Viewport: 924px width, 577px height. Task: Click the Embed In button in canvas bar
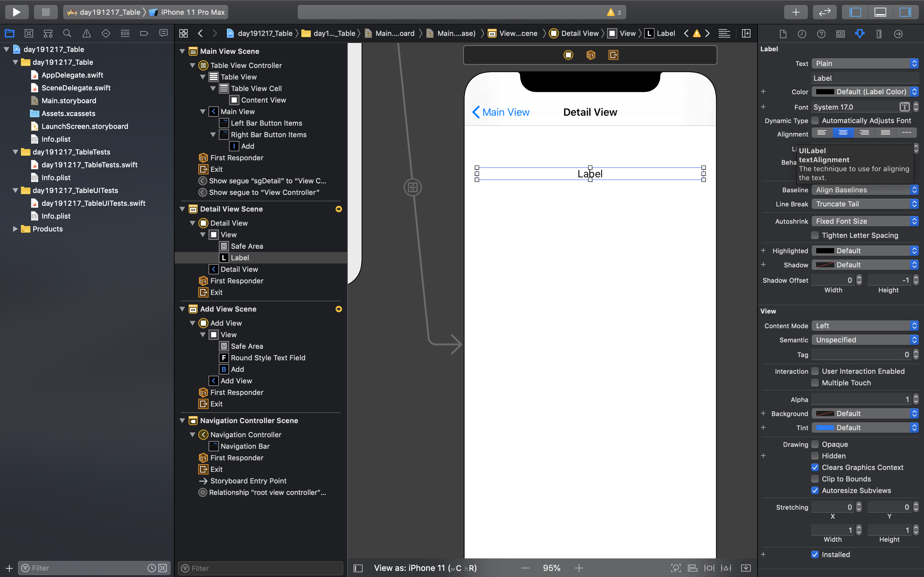(x=746, y=568)
